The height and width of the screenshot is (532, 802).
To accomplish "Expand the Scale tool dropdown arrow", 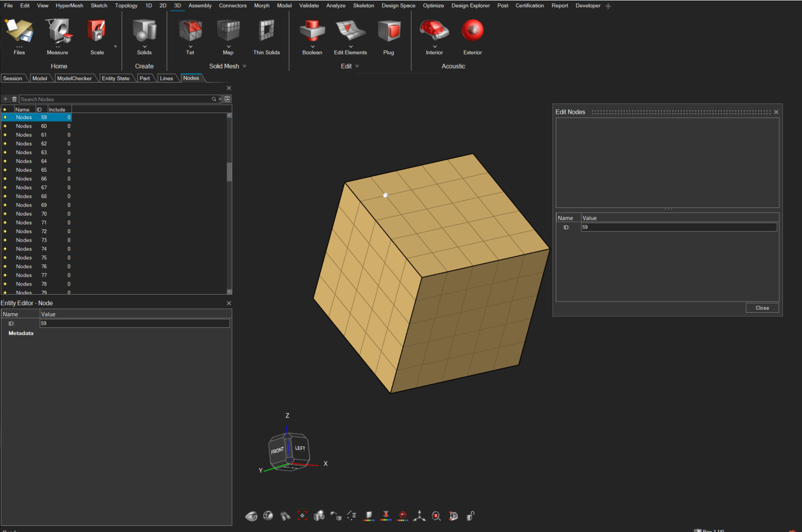I will [115, 47].
